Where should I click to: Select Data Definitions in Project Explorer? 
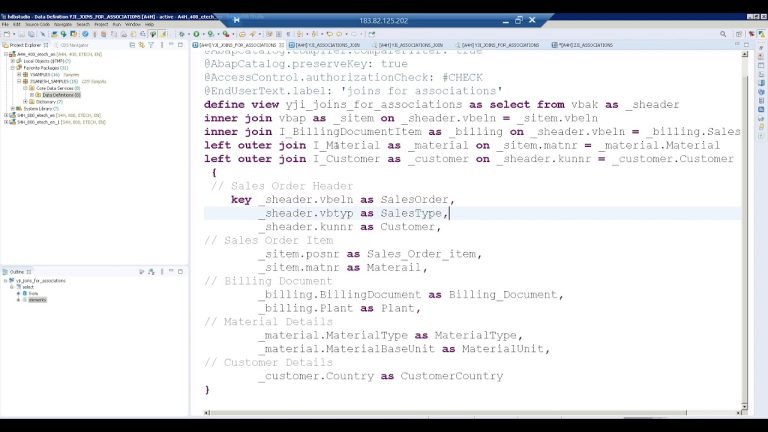tap(60, 95)
